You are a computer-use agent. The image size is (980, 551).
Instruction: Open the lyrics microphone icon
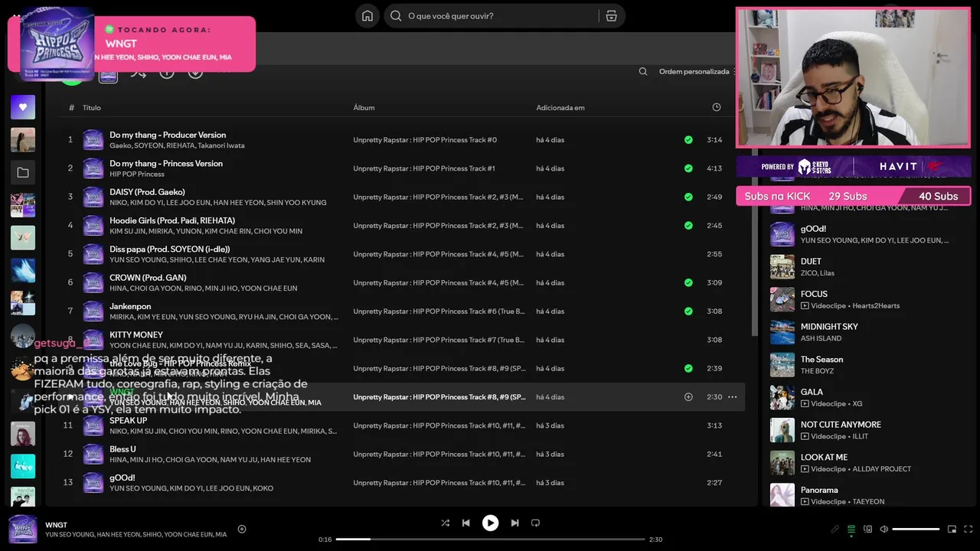coord(835,529)
